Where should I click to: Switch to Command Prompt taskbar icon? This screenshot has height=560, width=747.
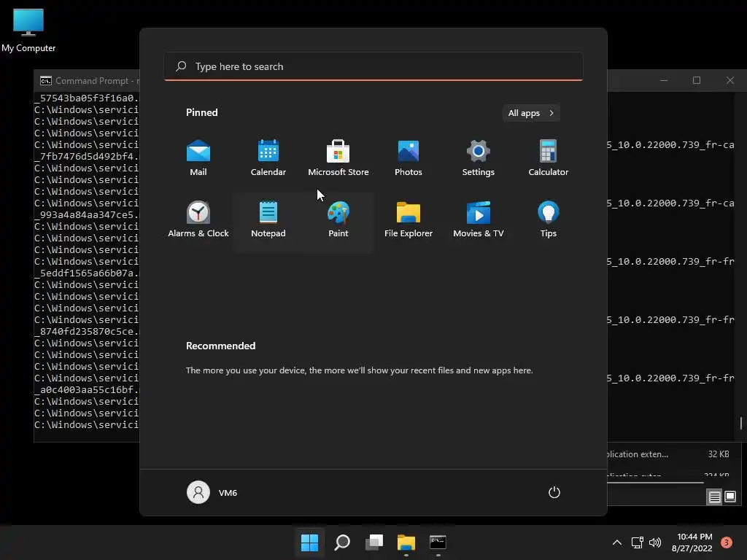438,542
